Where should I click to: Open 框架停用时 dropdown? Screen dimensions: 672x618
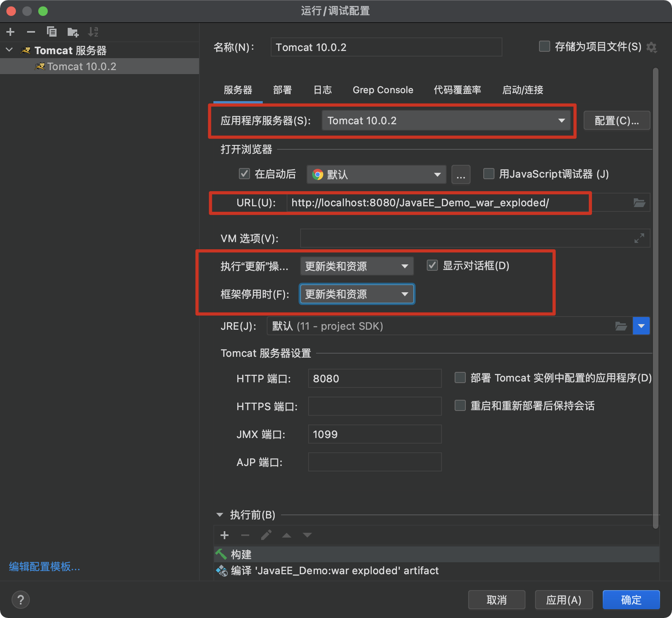(357, 294)
